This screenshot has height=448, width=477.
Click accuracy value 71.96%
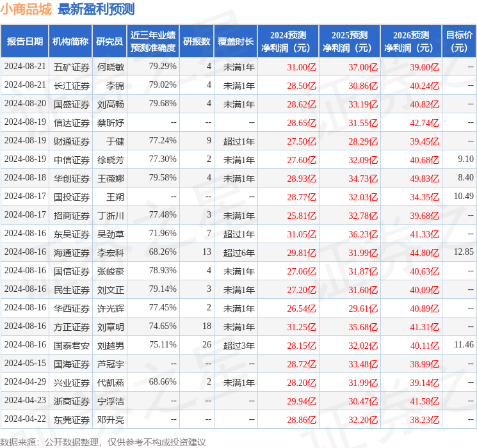point(163,233)
